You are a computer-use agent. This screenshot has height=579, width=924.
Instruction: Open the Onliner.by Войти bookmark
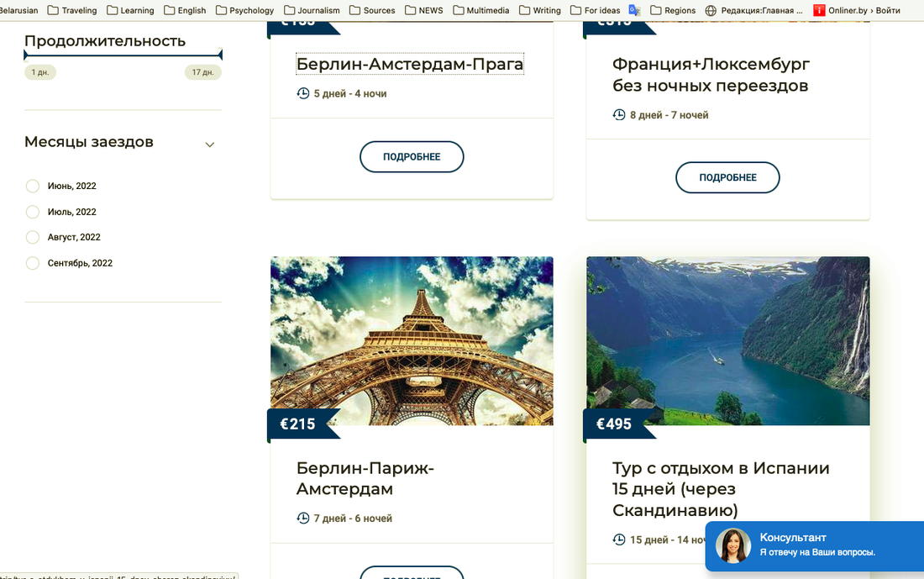[x=857, y=10]
